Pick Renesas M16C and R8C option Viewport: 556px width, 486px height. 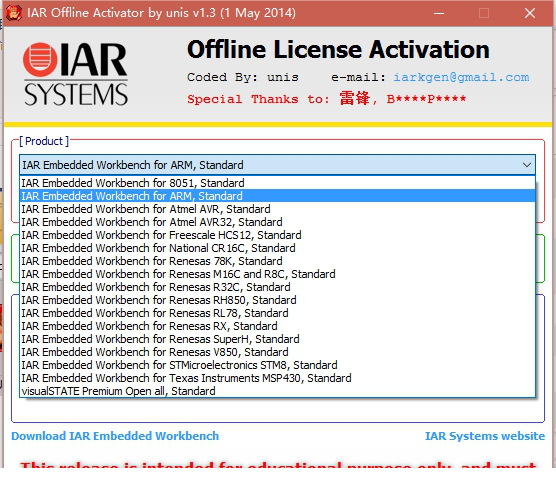pos(277,274)
